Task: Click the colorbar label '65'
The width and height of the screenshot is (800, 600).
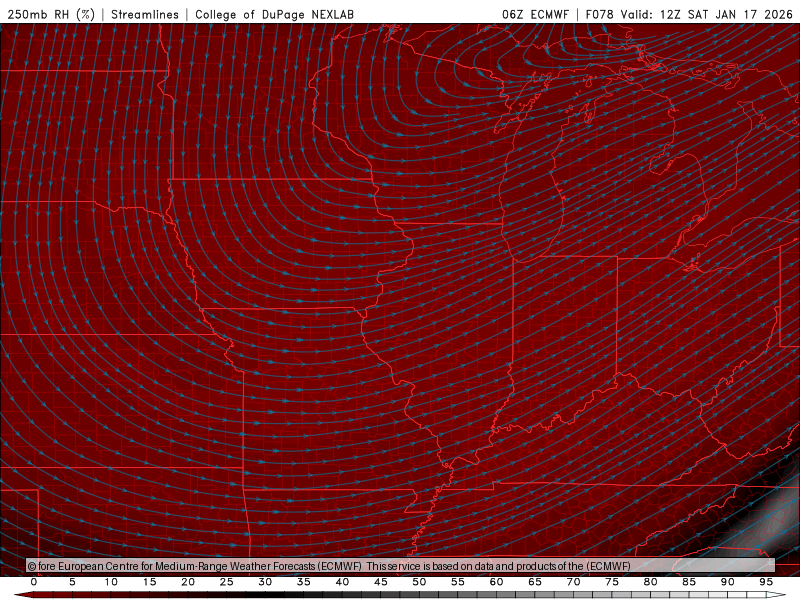Action: tap(535, 582)
